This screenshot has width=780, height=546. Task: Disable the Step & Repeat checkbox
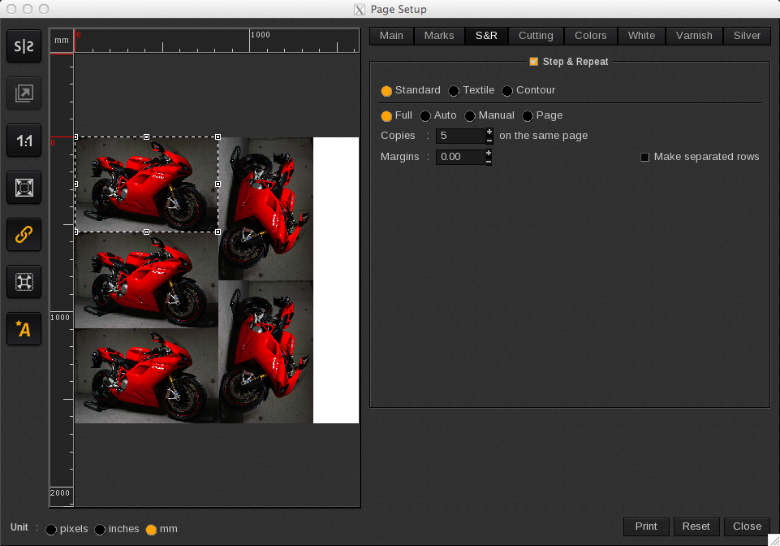tap(534, 62)
